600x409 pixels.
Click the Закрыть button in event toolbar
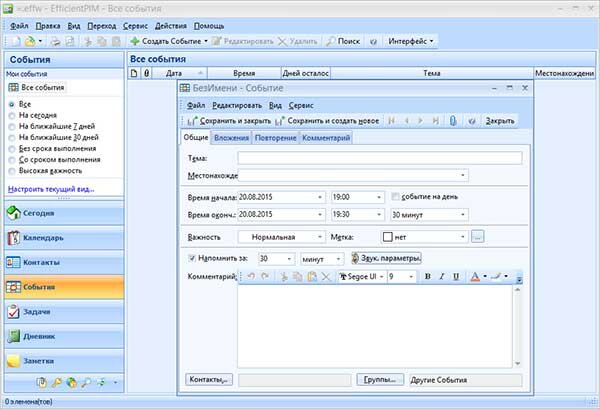(x=500, y=121)
